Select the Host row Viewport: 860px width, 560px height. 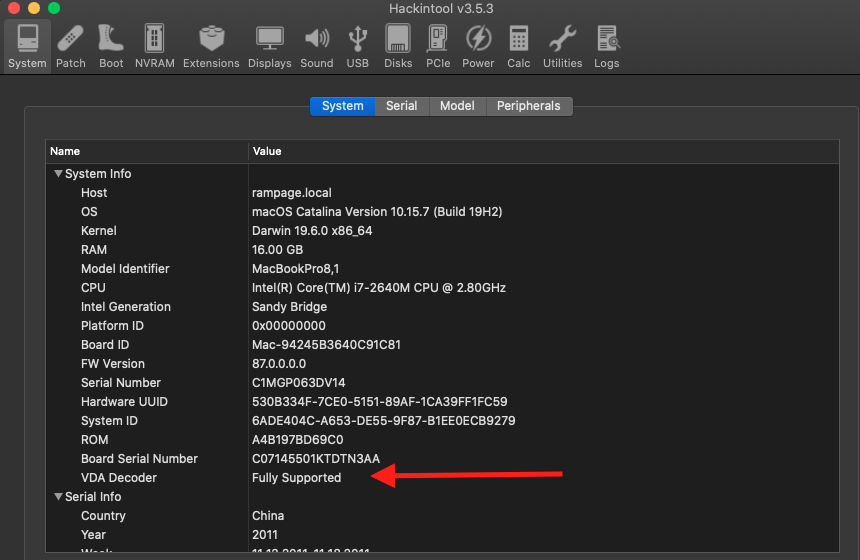point(442,193)
